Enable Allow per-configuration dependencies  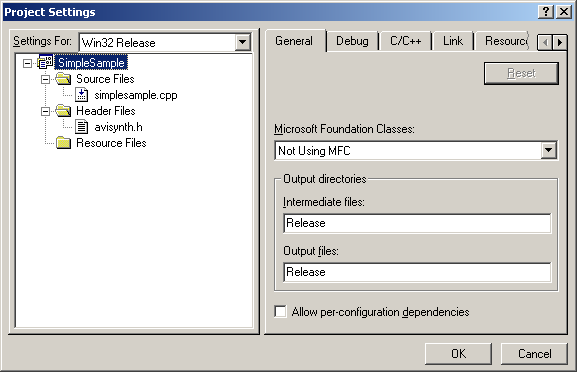[280, 312]
